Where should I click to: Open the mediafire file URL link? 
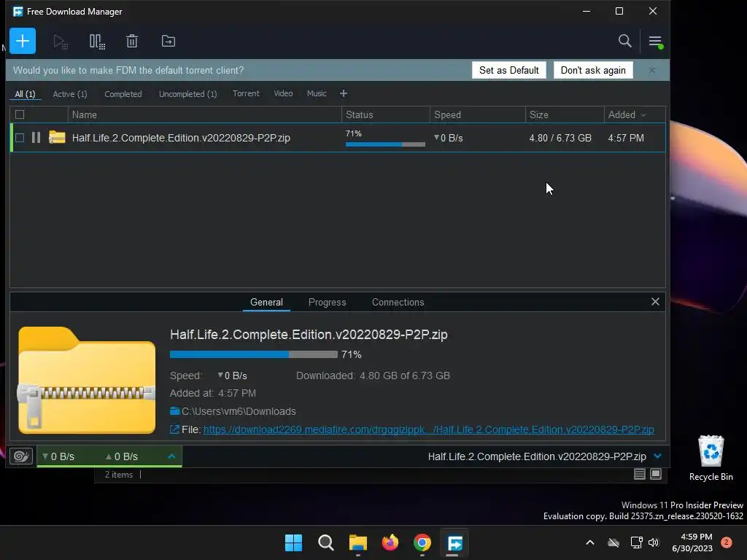pyautogui.click(x=429, y=429)
